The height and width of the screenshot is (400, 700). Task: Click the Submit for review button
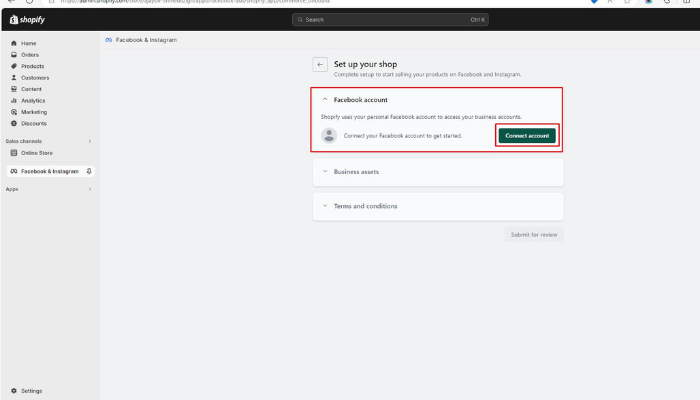coord(534,235)
